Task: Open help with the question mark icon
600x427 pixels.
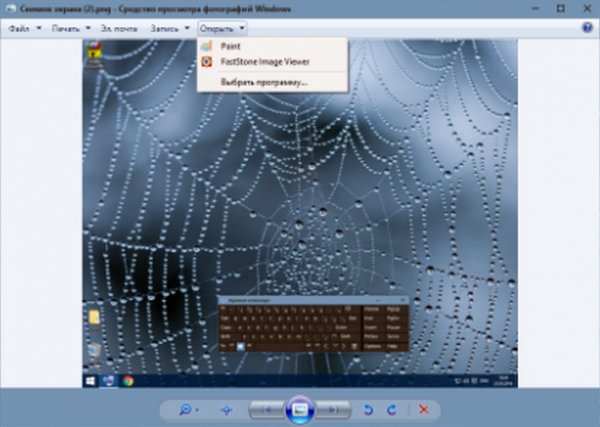Action: click(x=587, y=27)
